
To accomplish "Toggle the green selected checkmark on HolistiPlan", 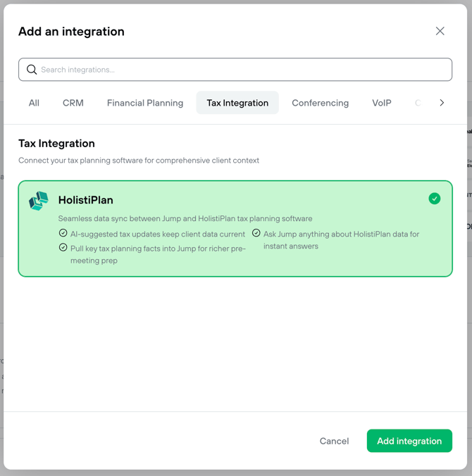I will (x=435, y=199).
